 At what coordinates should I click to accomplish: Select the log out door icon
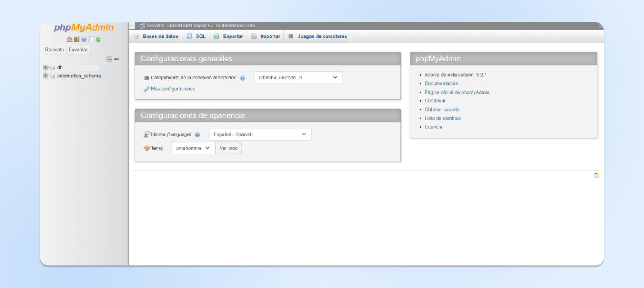pos(76,39)
